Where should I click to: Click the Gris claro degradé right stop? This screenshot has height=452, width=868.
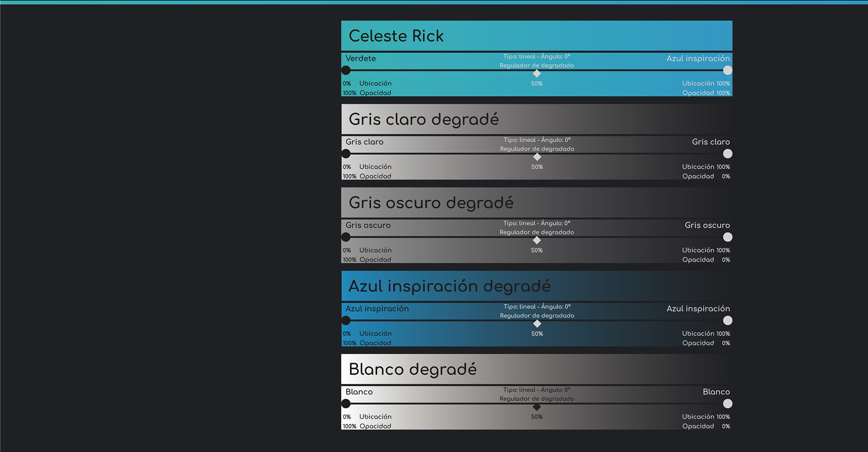[x=727, y=154]
